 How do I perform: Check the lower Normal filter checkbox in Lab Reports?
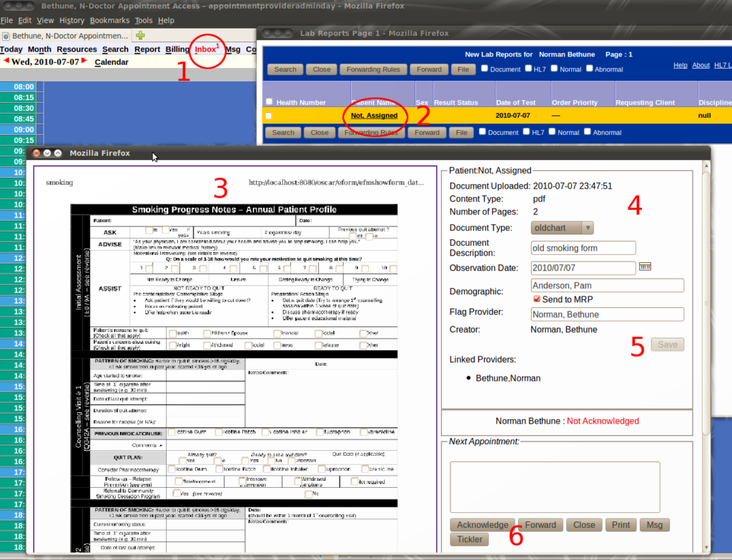click(x=553, y=131)
